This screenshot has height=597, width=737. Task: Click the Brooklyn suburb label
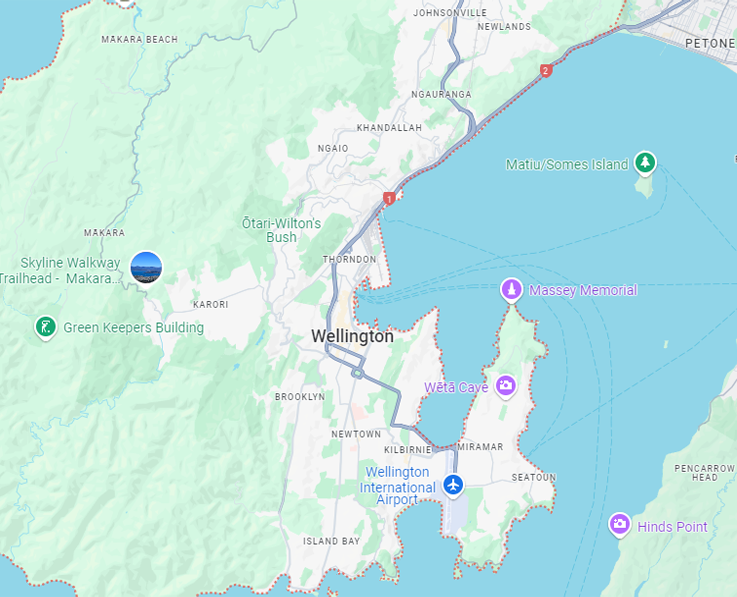(300, 397)
